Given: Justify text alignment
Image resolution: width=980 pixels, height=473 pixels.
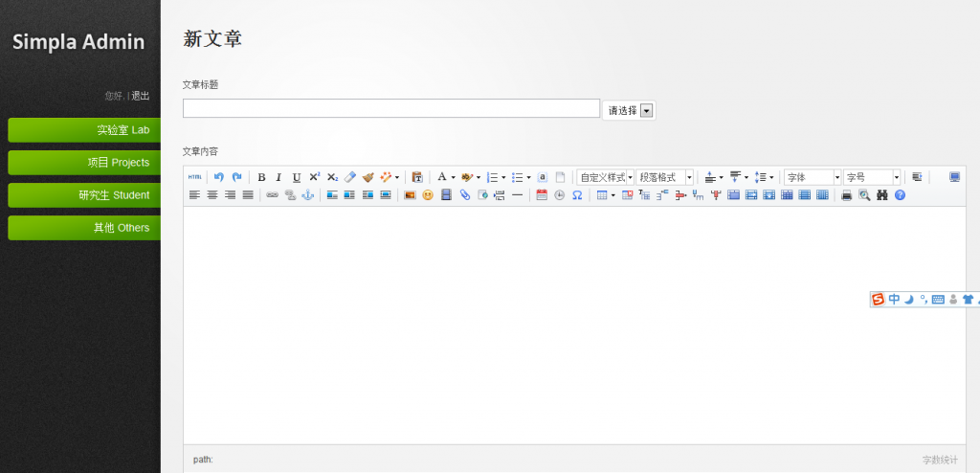Looking at the screenshot, I should coord(248,195).
